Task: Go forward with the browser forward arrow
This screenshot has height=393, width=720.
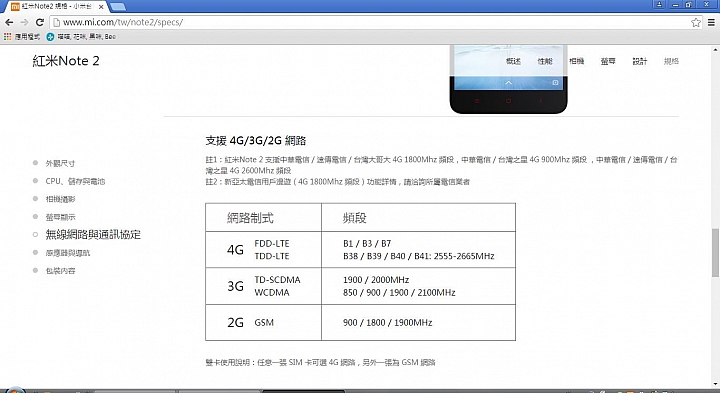Action: pos(24,22)
